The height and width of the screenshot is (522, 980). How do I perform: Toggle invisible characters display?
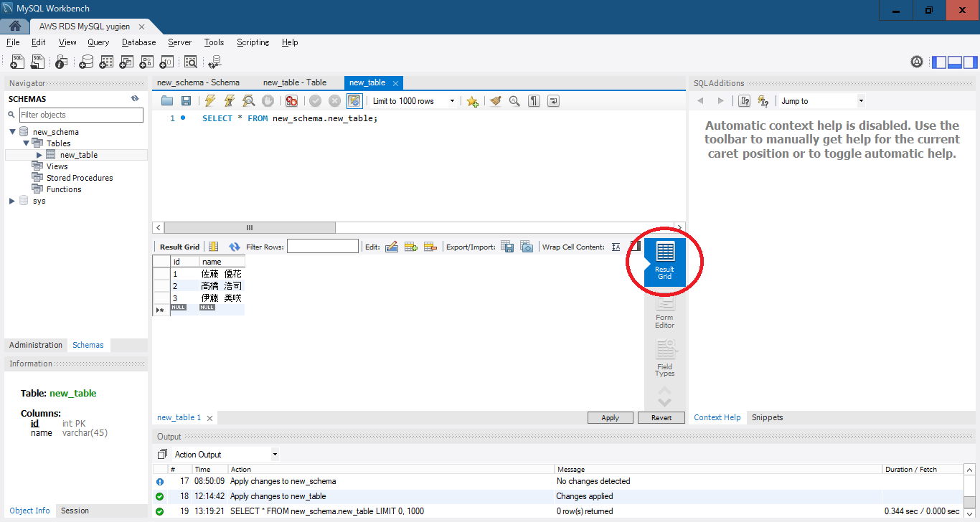(534, 101)
